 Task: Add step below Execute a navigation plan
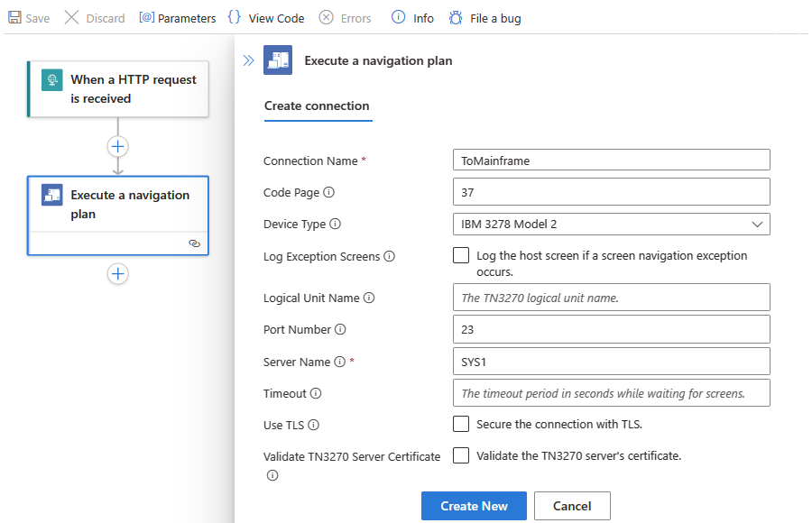click(118, 274)
